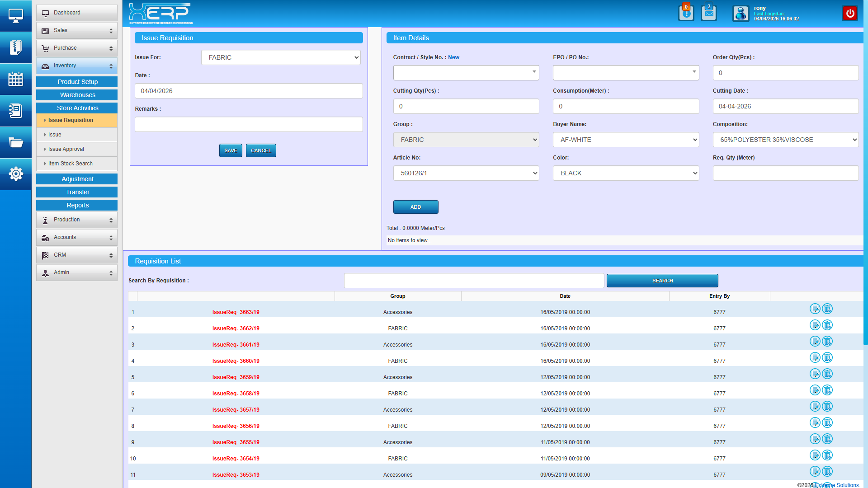
Task: Click edit icon for IssueReq- 3663/19
Action: click(x=815, y=309)
